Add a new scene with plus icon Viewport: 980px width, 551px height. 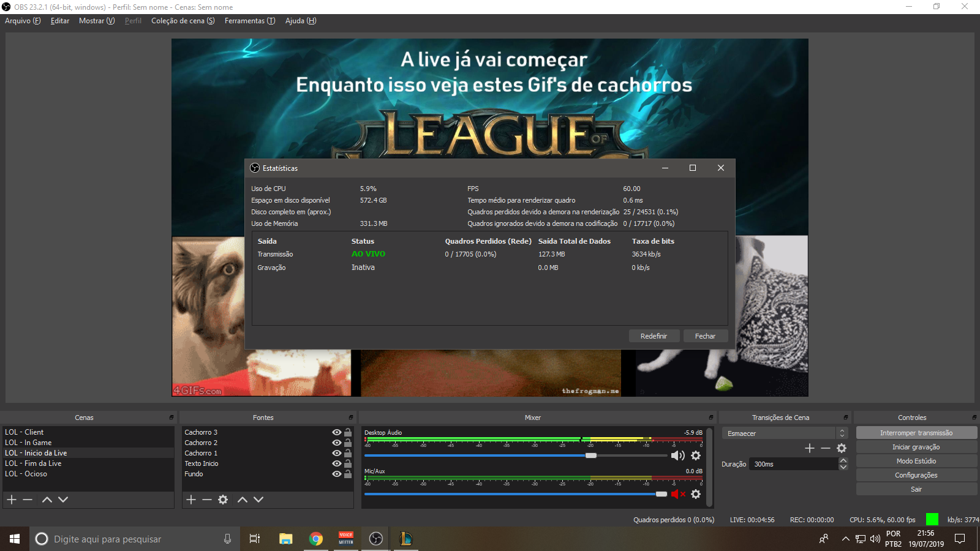[x=12, y=500]
